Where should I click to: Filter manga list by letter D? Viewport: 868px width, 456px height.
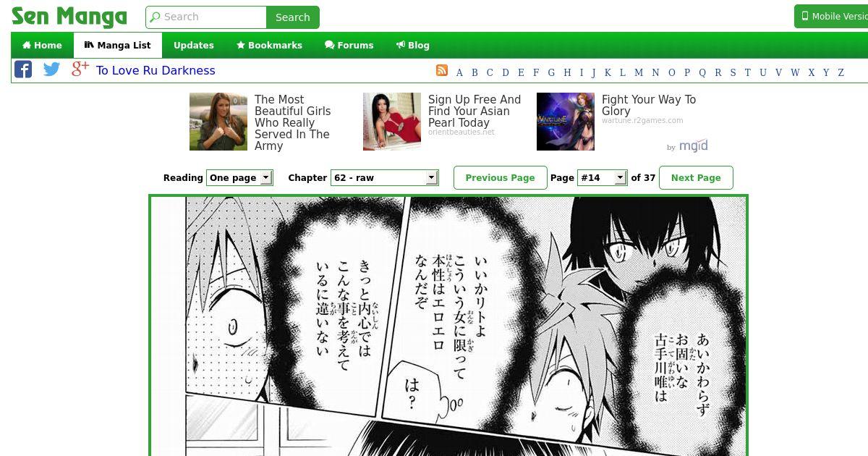(x=506, y=72)
